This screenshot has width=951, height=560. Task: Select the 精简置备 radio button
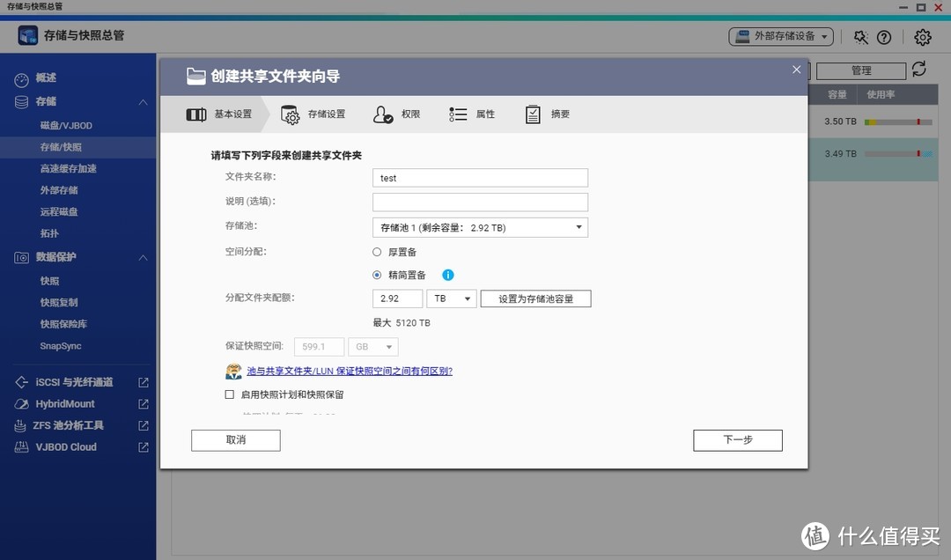378,275
